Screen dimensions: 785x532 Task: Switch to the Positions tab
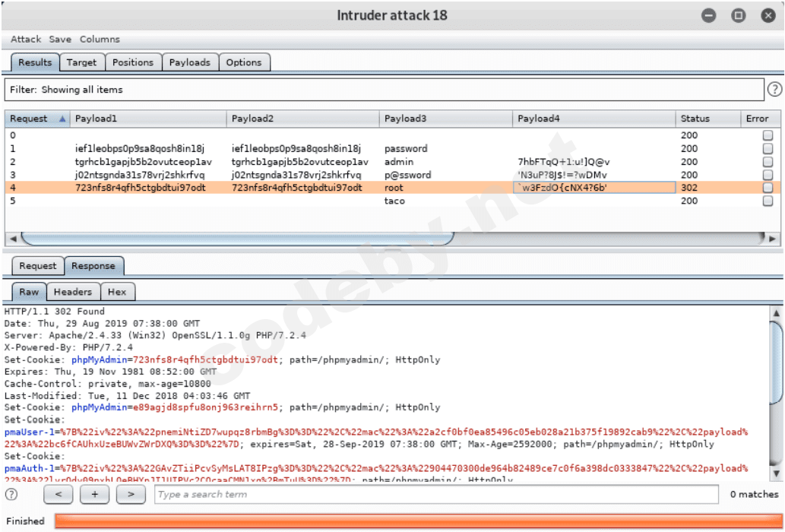click(x=133, y=62)
